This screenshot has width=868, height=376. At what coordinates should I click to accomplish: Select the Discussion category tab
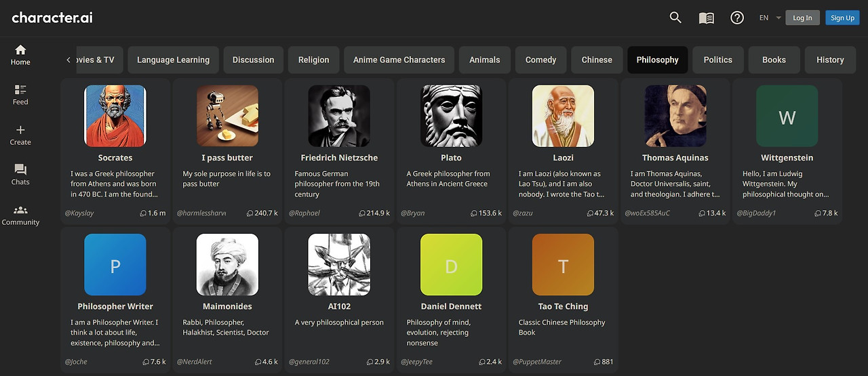[253, 60]
